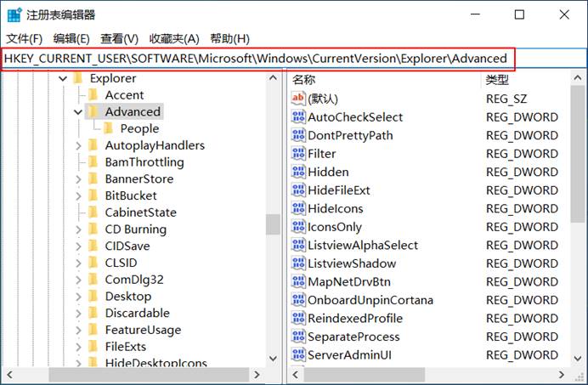Click the string value icon for (默认)
Screen dimensions: 588x385
pos(297,99)
